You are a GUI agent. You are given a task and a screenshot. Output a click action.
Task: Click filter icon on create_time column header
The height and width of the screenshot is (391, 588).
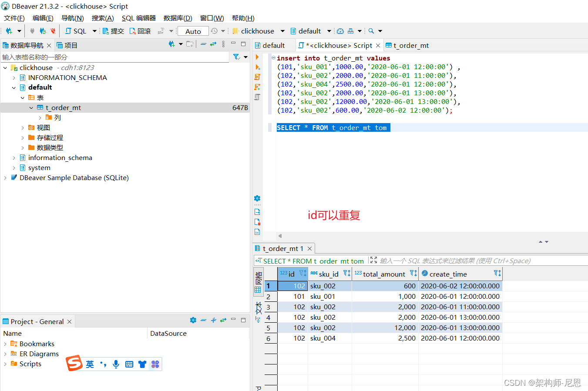tap(497, 274)
